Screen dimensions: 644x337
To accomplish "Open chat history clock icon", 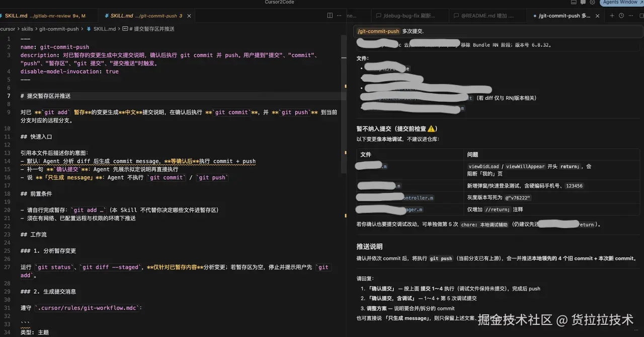I will pyautogui.click(x=622, y=16).
